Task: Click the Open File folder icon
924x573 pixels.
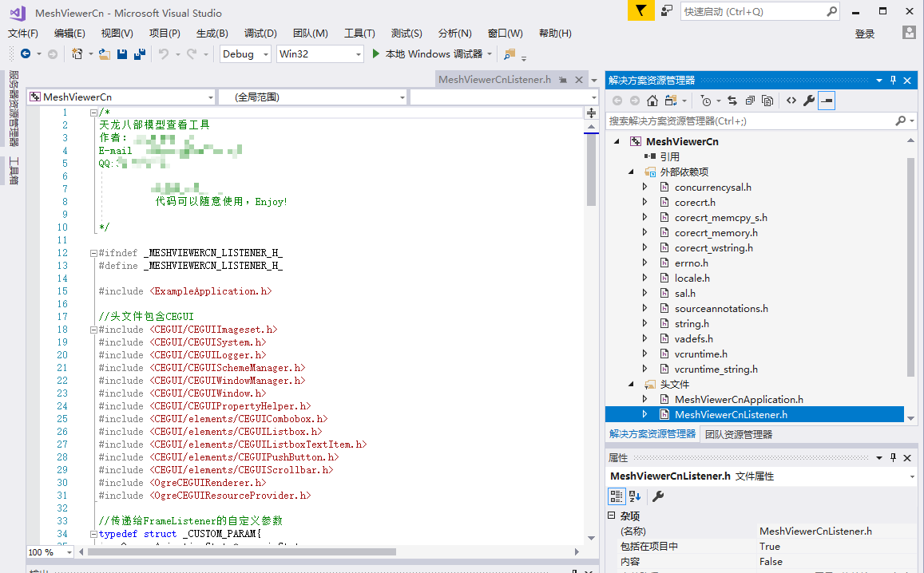Action: 104,54
